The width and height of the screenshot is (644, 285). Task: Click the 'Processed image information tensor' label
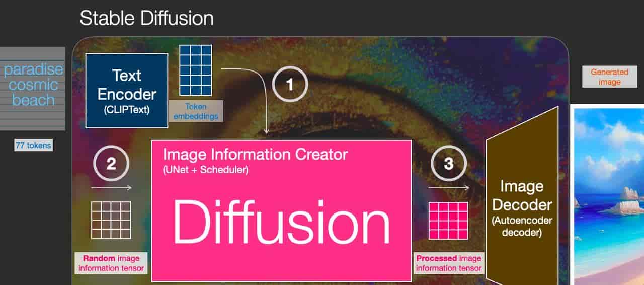[449, 263]
